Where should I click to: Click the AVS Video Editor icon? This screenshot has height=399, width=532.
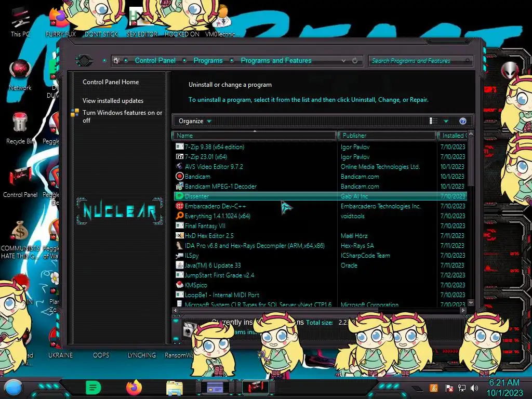coord(179,167)
